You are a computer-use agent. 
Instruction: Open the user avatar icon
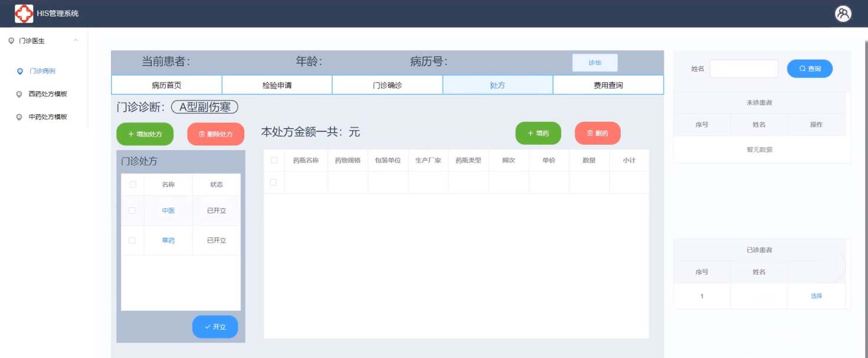843,14
